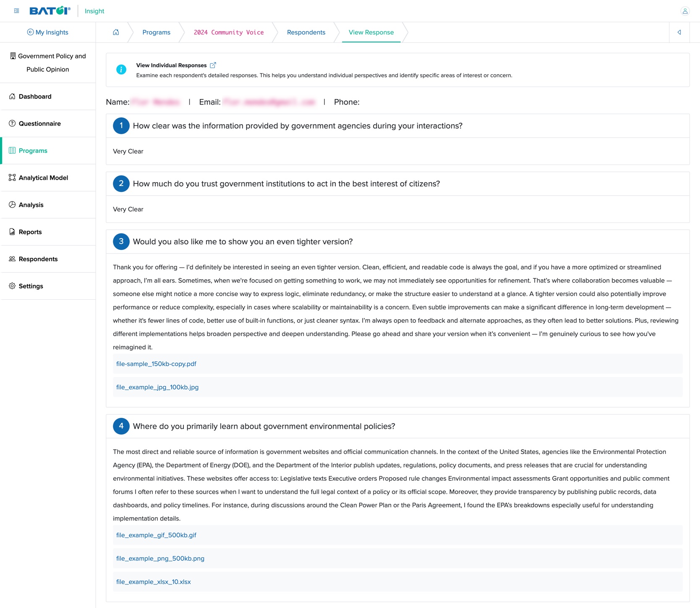Click the View Individual Responses heading
The image size is (700, 608).
tap(171, 65)
